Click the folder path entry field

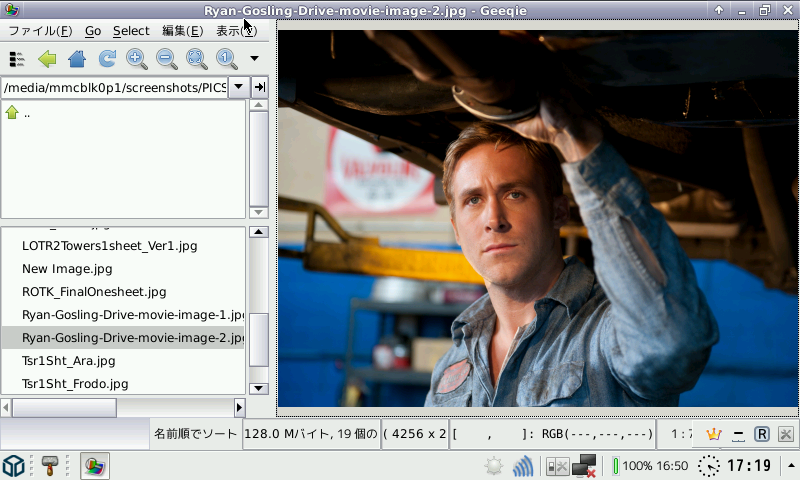114,87
